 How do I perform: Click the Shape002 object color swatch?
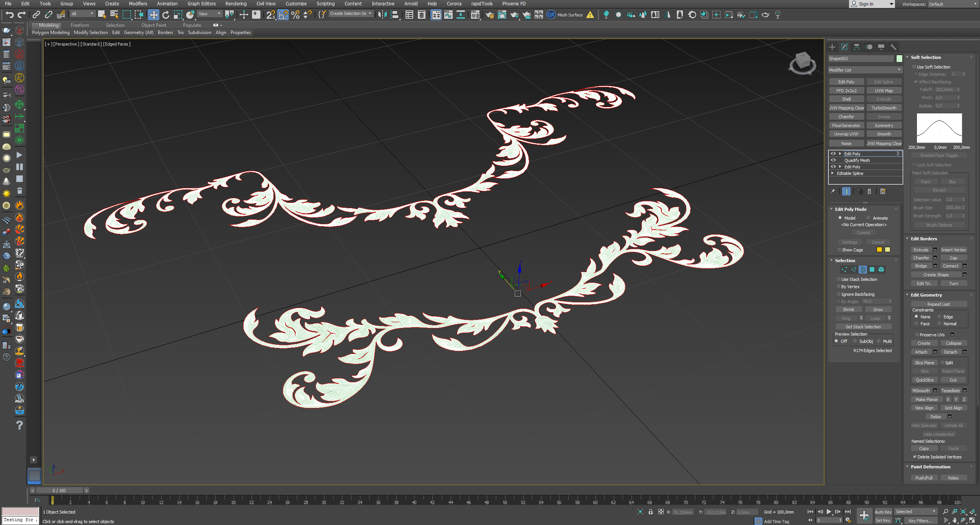[899, 59]
